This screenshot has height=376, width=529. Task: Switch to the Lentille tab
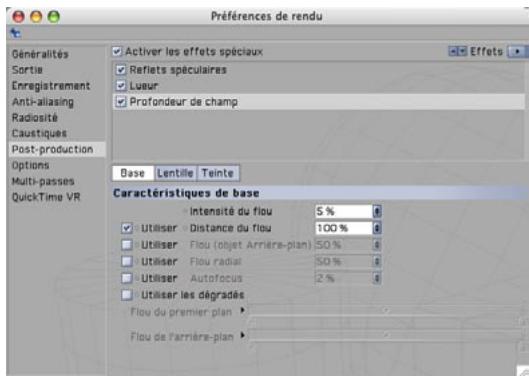pos(175,173)
